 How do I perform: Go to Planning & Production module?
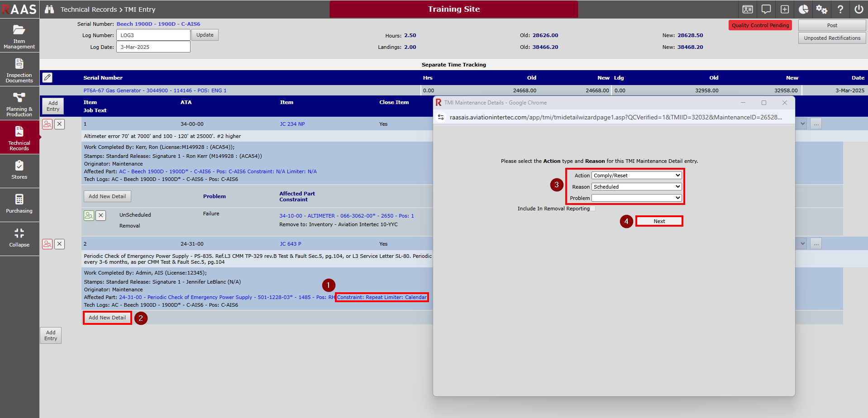pos(19,104)
